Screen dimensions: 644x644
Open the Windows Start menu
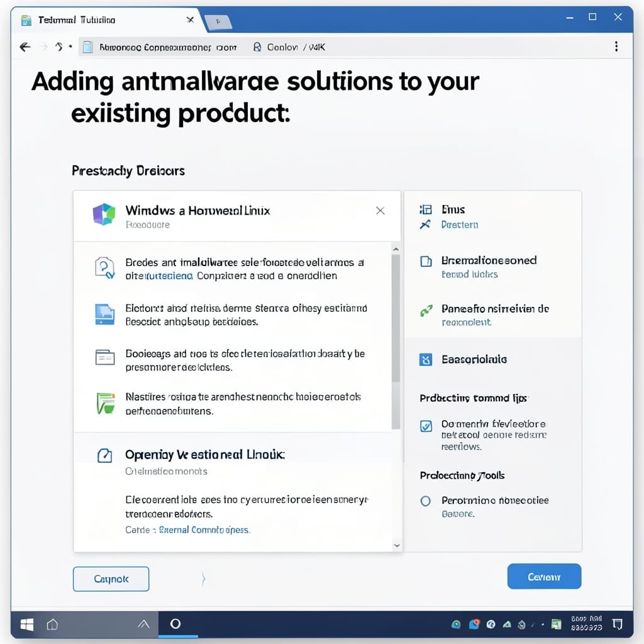point(27,625)
